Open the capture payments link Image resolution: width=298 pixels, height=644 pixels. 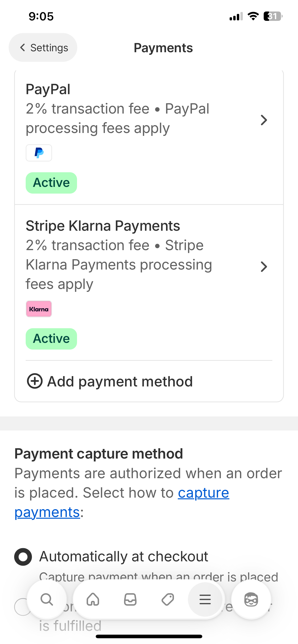coord(203,493)
